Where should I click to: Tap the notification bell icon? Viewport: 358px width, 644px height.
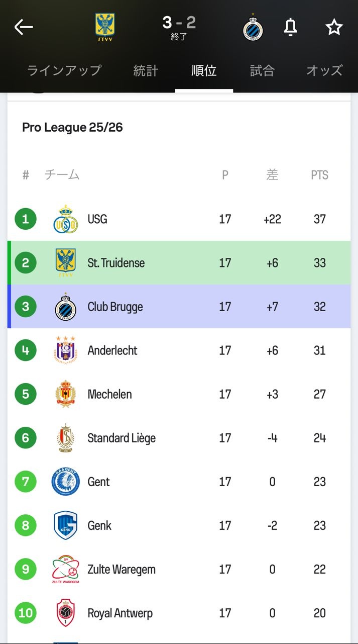tap(290, 27)
